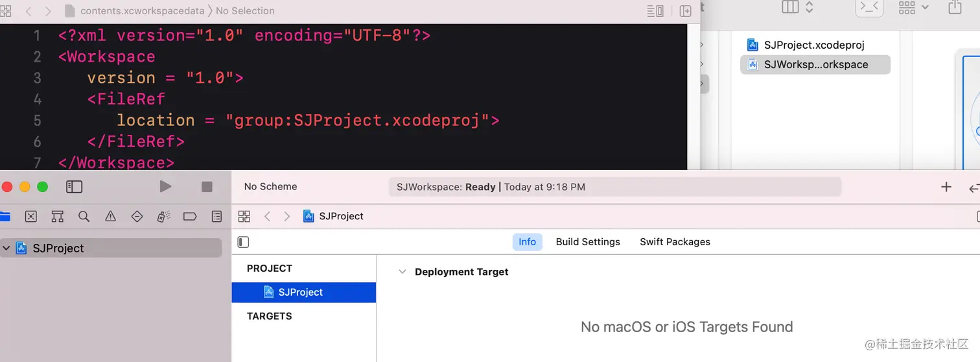The image size is (980, 362).
Task: Toggle the project and targets list sidebar
Action: [x=244, y=242]
